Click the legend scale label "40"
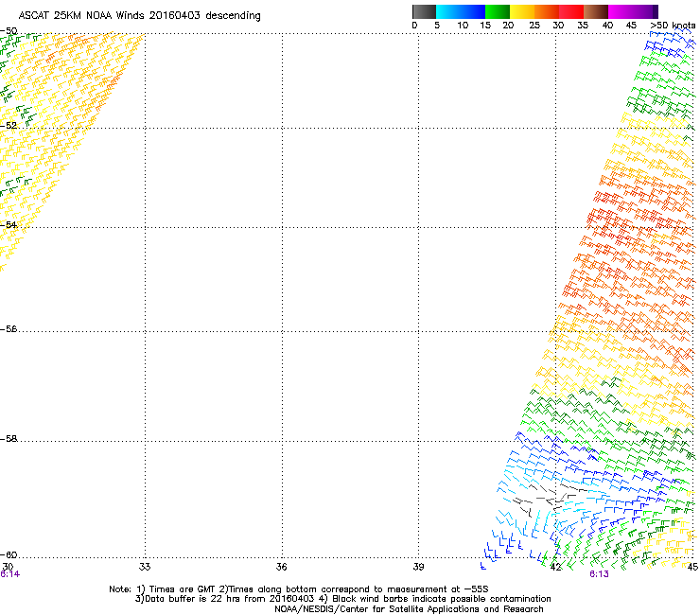Viewport: 700px width, 615px height. (x=607, y=26)
